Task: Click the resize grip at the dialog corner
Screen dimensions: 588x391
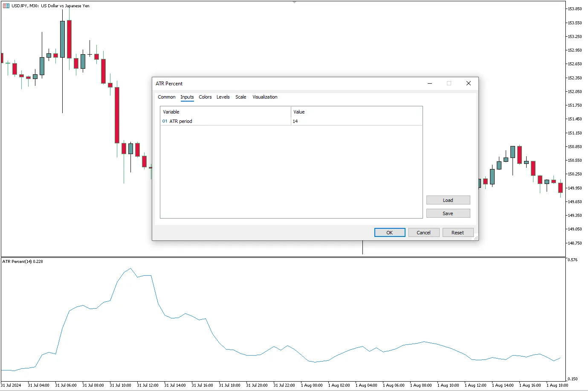Action: coord(476,238)
